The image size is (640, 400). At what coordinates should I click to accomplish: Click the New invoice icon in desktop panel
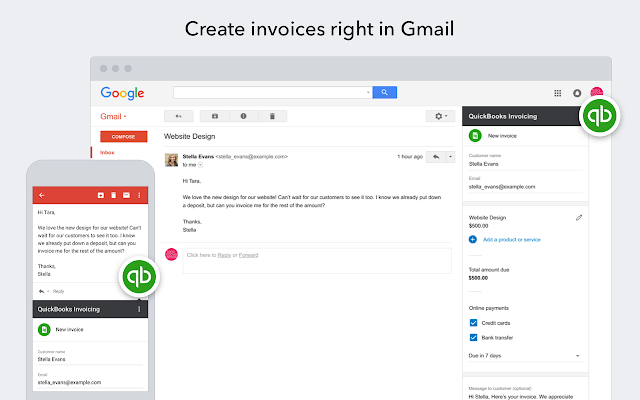coord(475,136)
